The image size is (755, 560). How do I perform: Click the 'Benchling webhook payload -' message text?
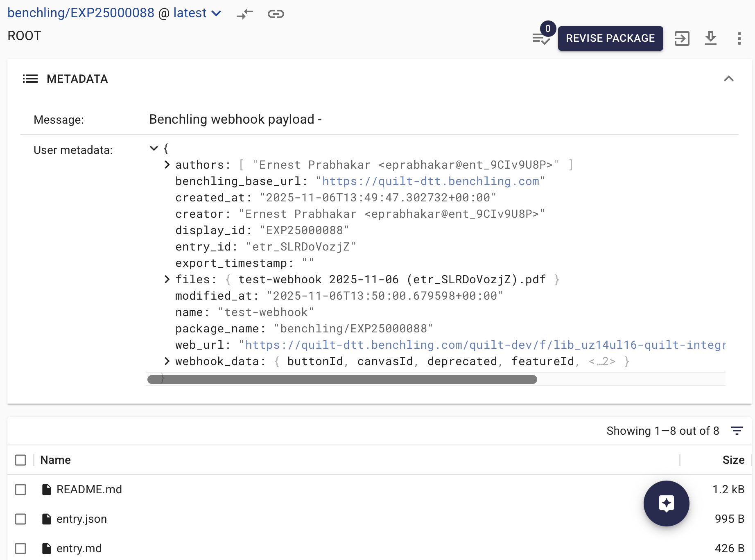tap(235, 120)
